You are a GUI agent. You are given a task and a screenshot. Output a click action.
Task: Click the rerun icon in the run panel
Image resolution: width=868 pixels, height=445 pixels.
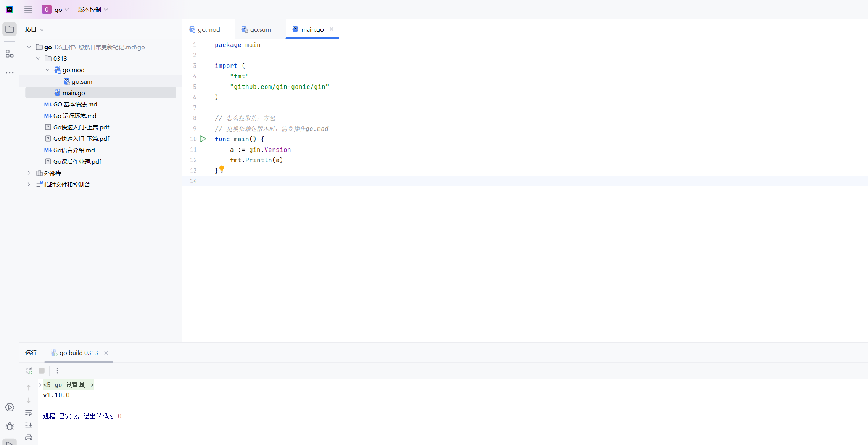(29, 371)
